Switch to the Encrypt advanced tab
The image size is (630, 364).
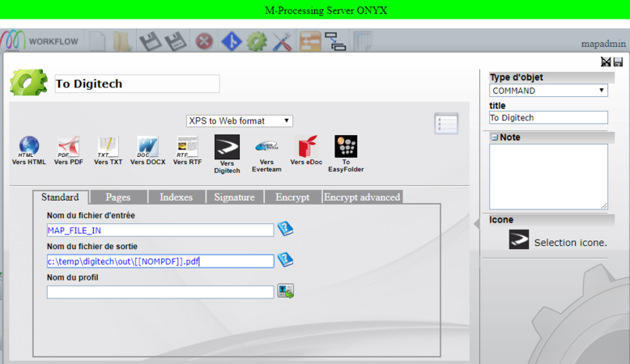tap(362, 197)
